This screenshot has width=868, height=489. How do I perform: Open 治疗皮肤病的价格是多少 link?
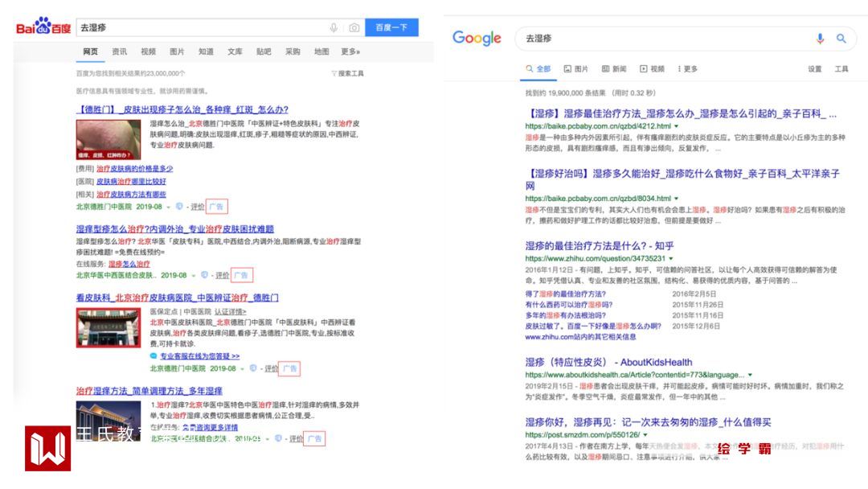(134, 168)
